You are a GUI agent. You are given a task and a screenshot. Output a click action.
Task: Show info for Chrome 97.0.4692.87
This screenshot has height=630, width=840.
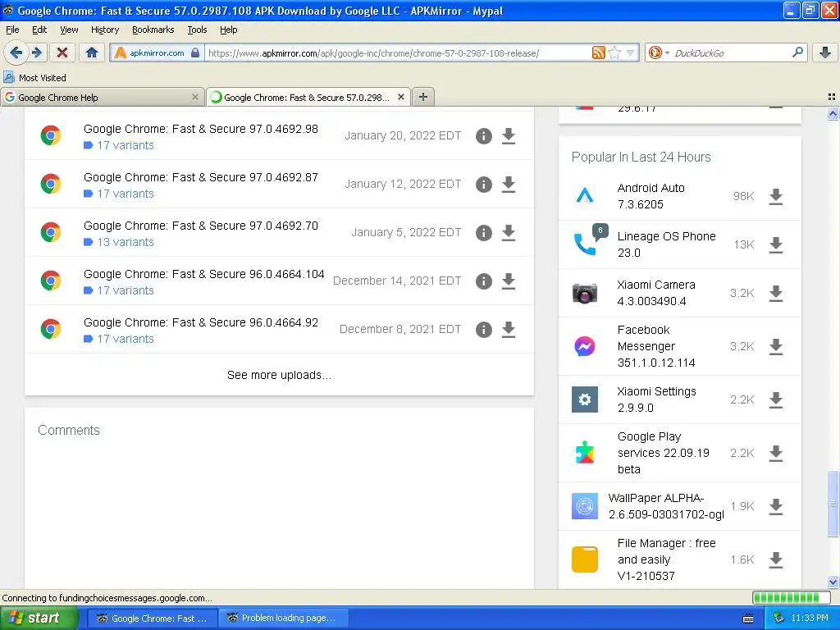tap(484, 185)
